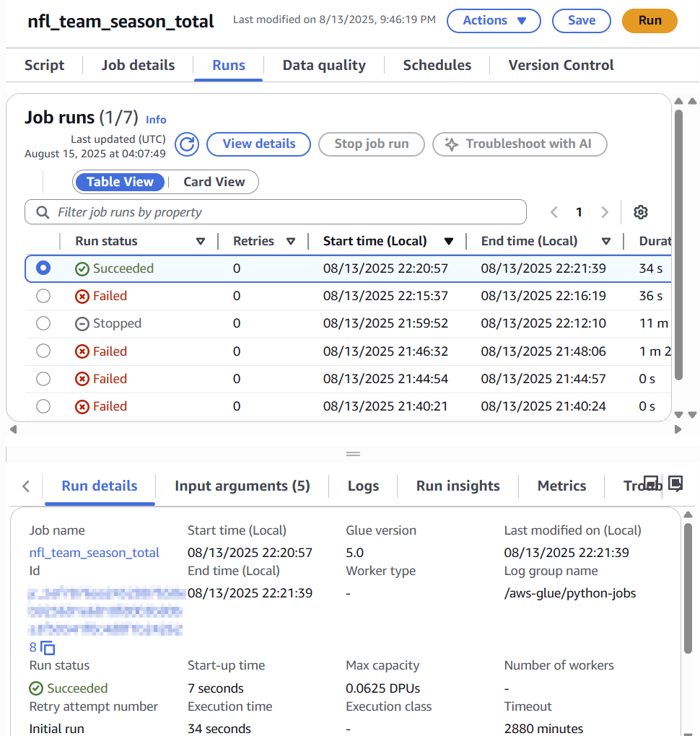The image size is (700, 736).
Task: Copy the run Id to clipboard
Action: pyautogui.click(x=48, y=648)
